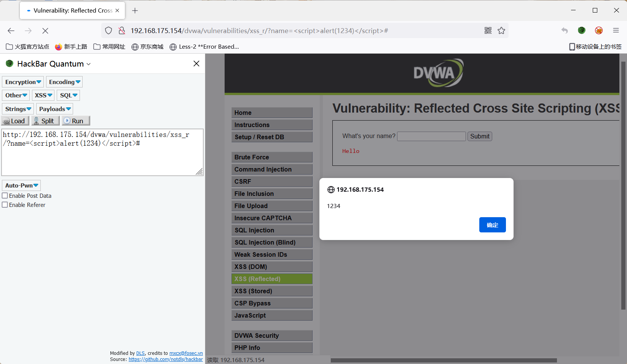Load the URL in HackBar
627x364 pixels.
[15, 121]
